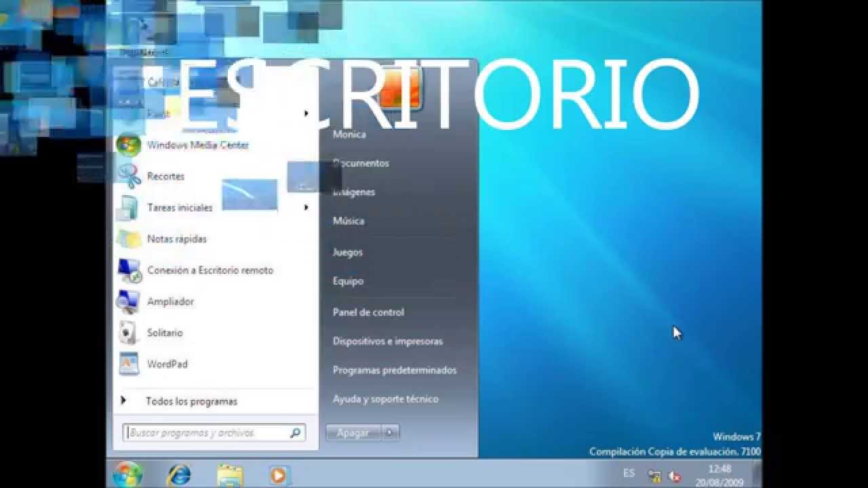Open Imágenes in the Start menu

[x=354, y=192]
